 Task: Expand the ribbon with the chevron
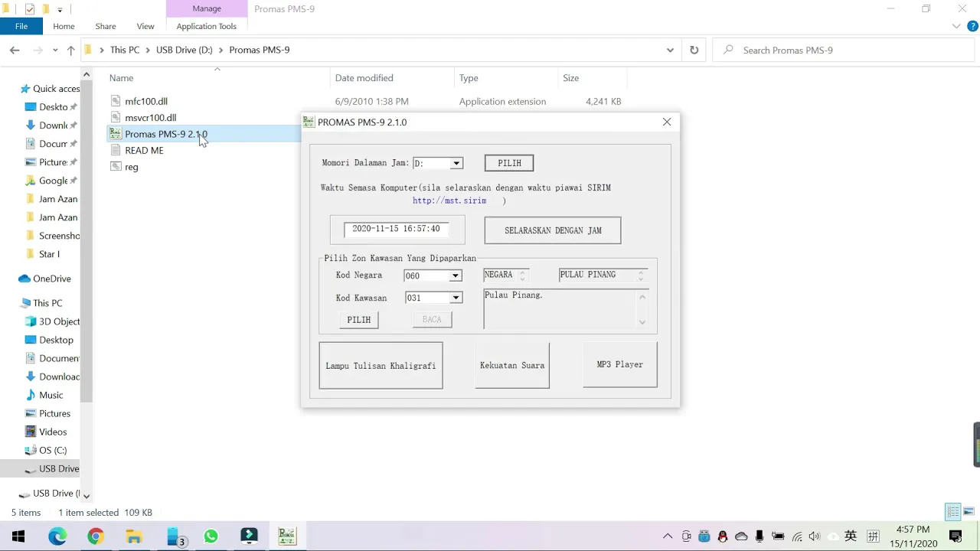click(956, 26)
